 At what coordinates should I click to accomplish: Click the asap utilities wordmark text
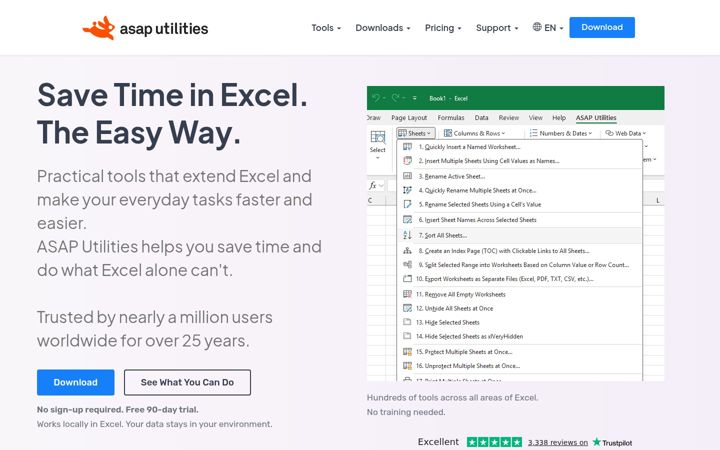tap(164, 28)
